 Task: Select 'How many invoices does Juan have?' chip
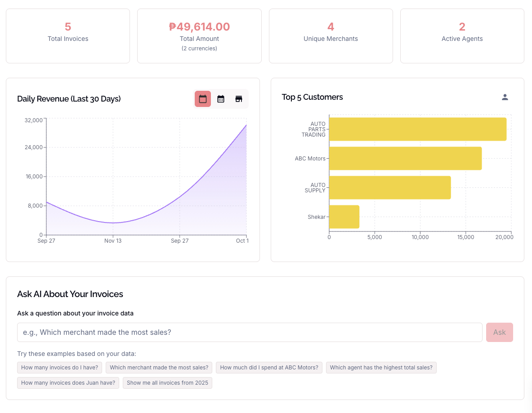(x=68, y=383)
